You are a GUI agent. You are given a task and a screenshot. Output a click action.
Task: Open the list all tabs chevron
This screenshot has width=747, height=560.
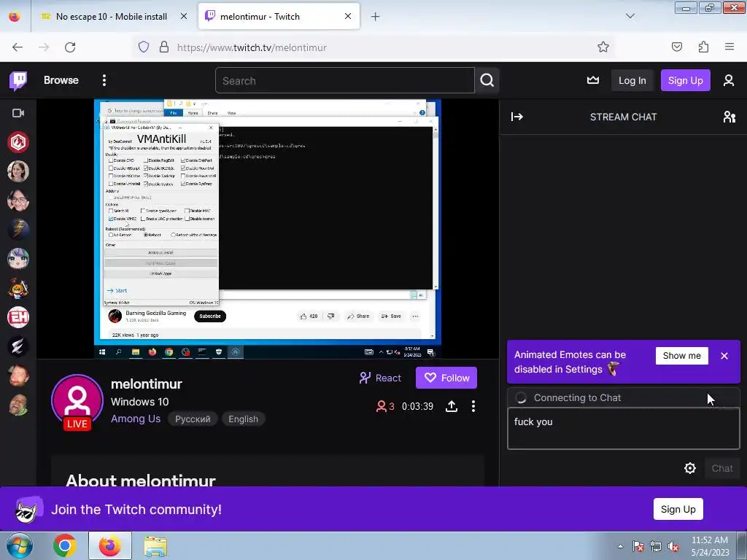point(630,16)
